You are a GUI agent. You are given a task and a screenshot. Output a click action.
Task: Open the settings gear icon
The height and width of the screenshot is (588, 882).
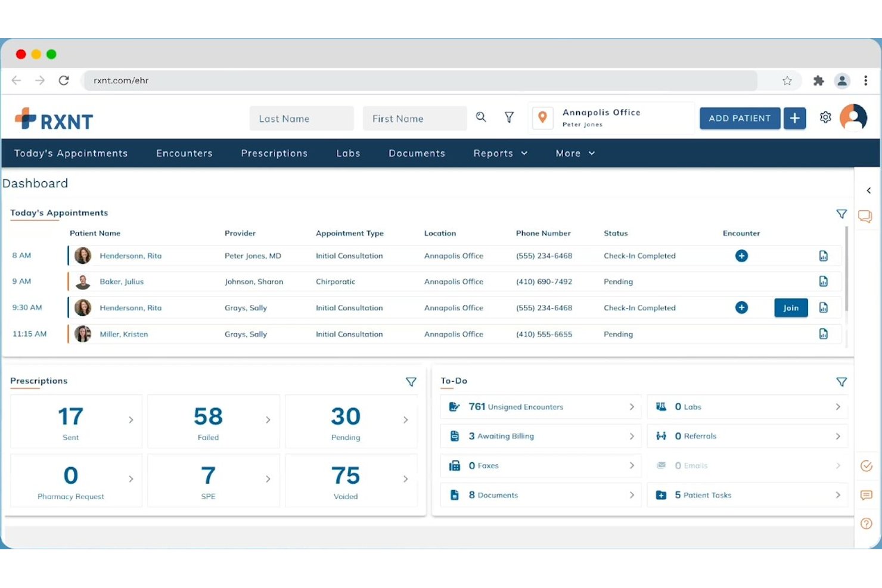[x=825, y=117]
